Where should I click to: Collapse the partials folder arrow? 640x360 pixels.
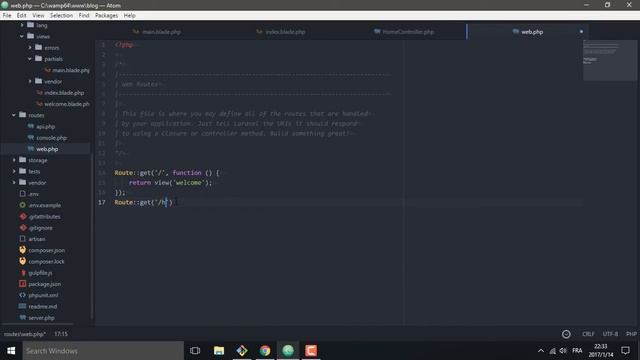[x=30, y=59]
